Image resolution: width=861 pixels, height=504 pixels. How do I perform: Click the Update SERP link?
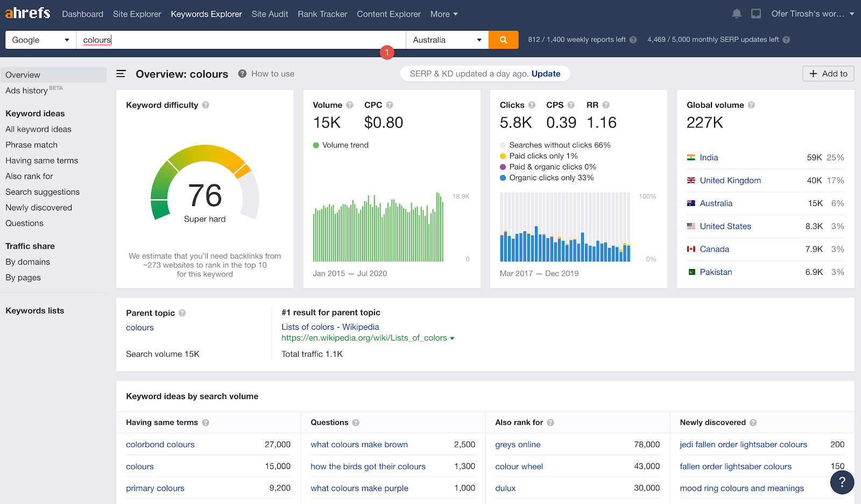546,74
